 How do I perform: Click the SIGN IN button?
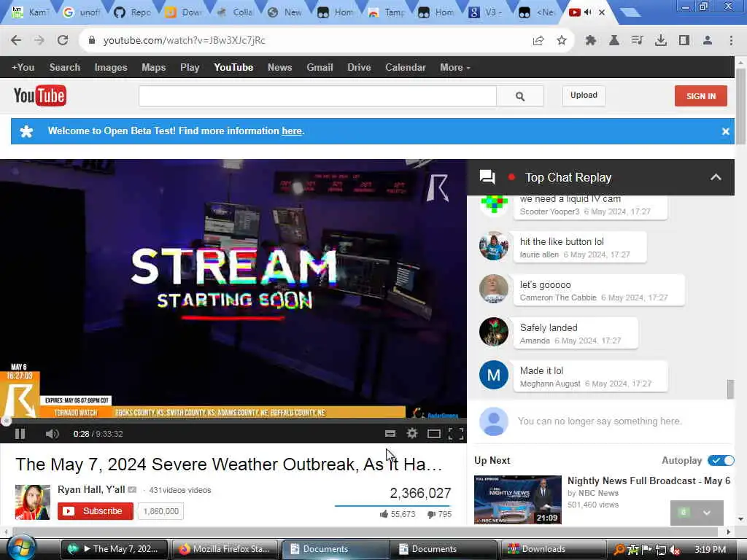pos(701,96)
